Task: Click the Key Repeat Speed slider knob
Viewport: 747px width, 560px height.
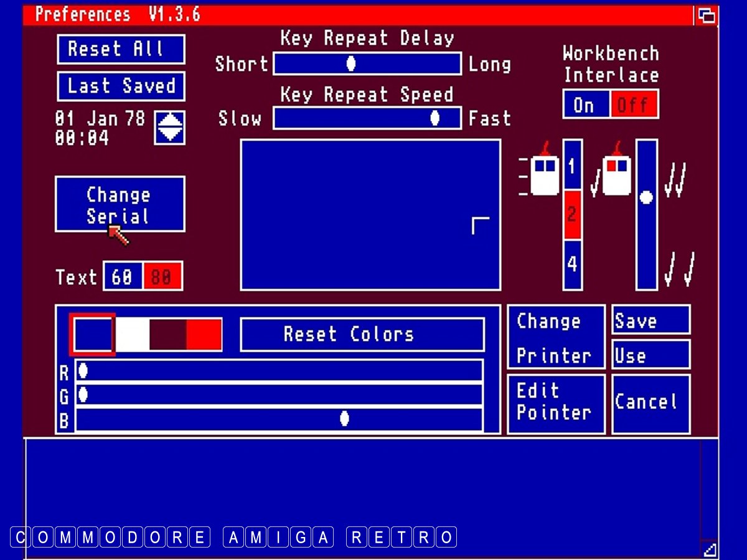Action: click(435, 118)
